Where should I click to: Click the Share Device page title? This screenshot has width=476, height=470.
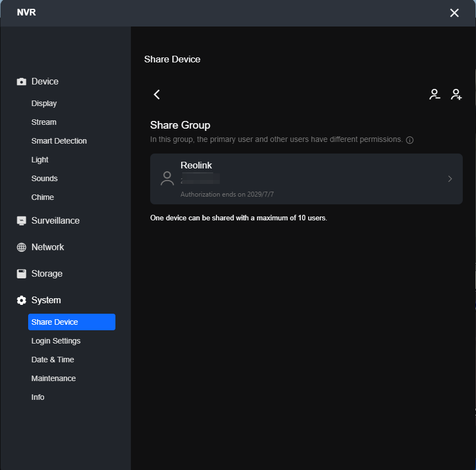[172, 59]
